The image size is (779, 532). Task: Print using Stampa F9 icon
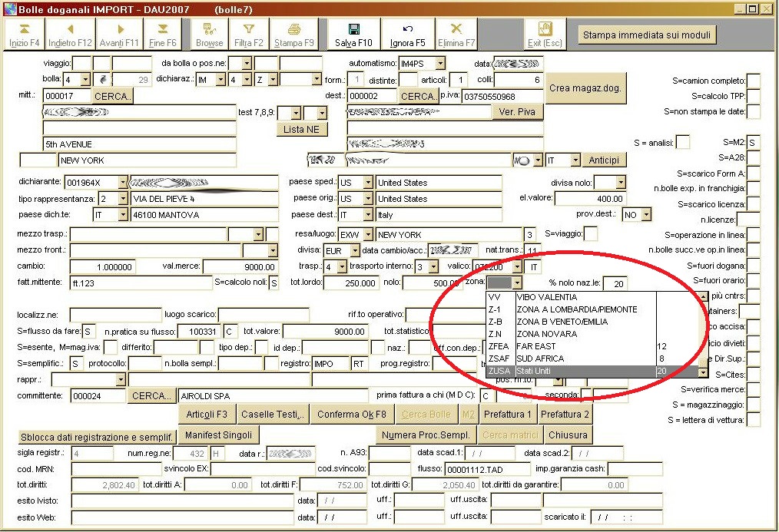coord(294,35)
